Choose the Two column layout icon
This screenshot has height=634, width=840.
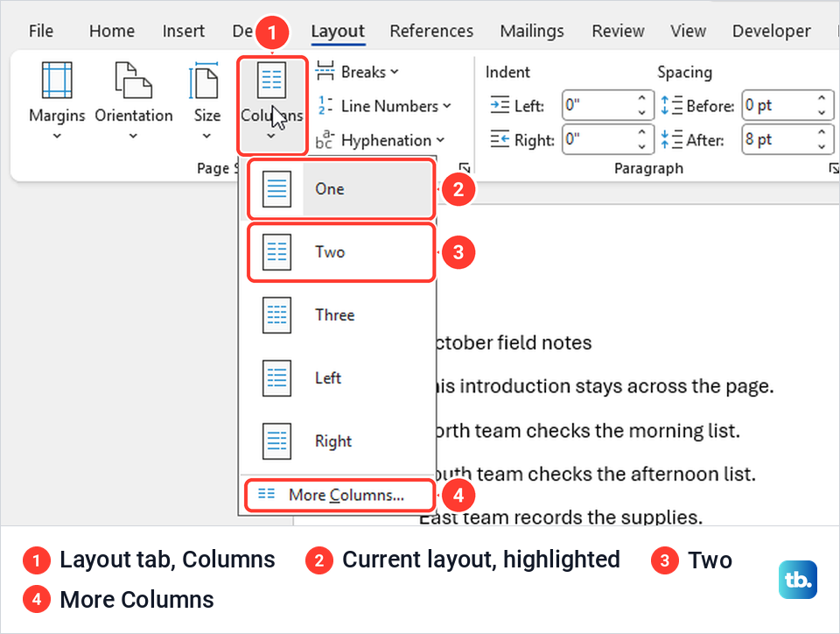coord(276,252)
